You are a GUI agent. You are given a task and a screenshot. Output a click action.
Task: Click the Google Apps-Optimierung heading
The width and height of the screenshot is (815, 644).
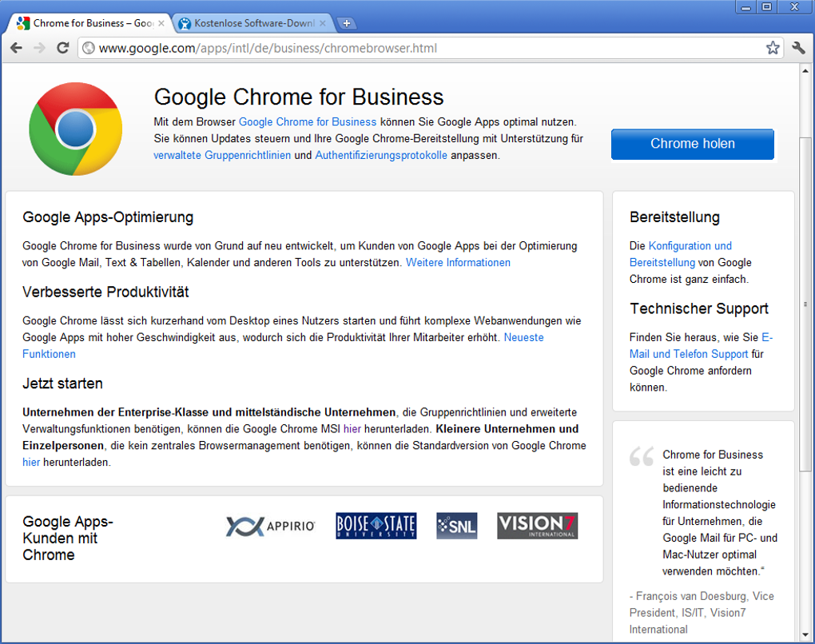[x=108, y=217]
